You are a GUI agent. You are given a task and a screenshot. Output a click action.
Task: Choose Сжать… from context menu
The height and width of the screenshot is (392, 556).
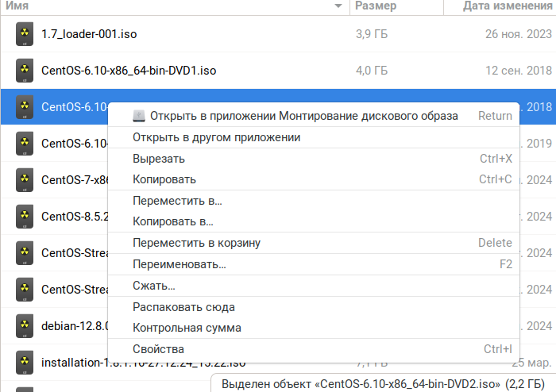coord(154,286)
